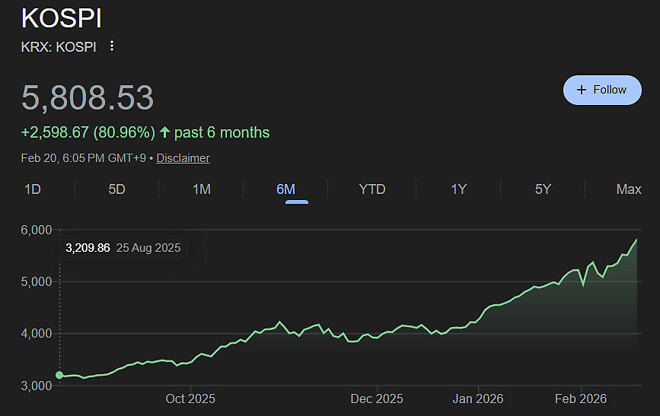The width and height of the screenshot is (660, 416).
Task: Click the +2,598.67 (80.96%) change text
Action: tap(88, 132)
